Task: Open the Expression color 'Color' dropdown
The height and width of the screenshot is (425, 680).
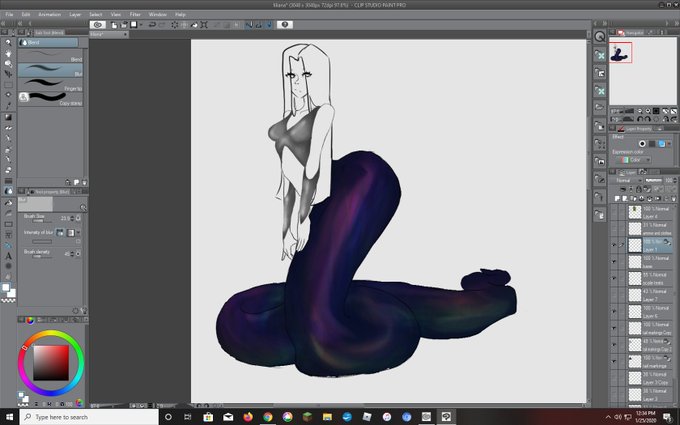Action: click(635, 160)
